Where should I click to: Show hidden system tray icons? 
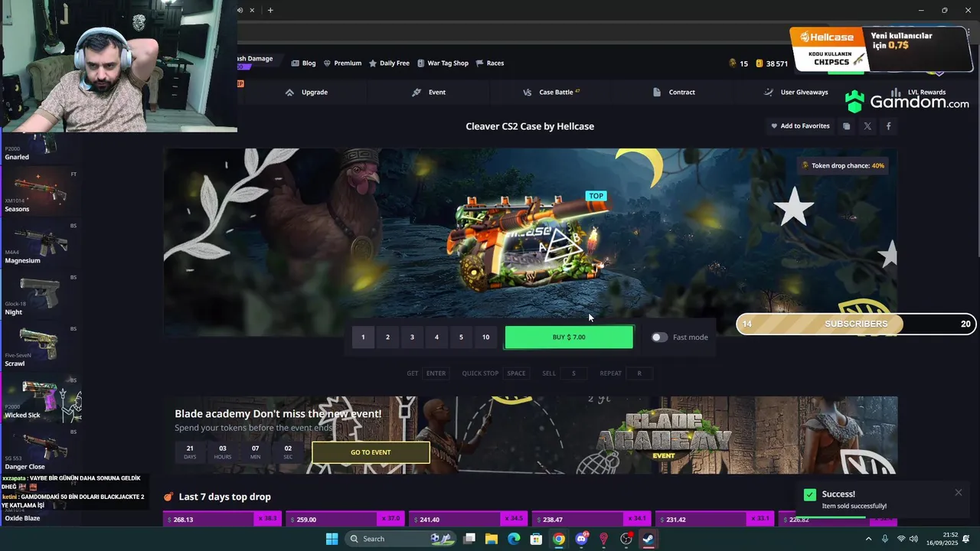867,539
